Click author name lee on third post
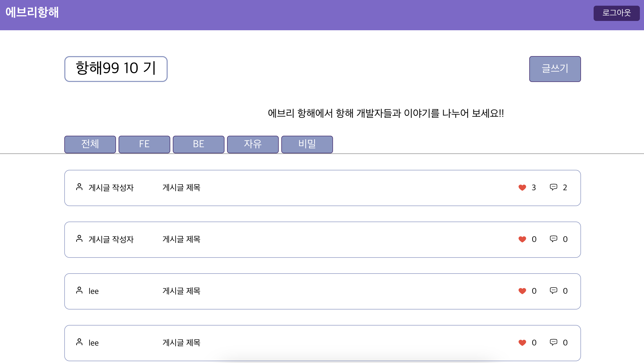Screen dimensions: 644x363 point(94,291)
